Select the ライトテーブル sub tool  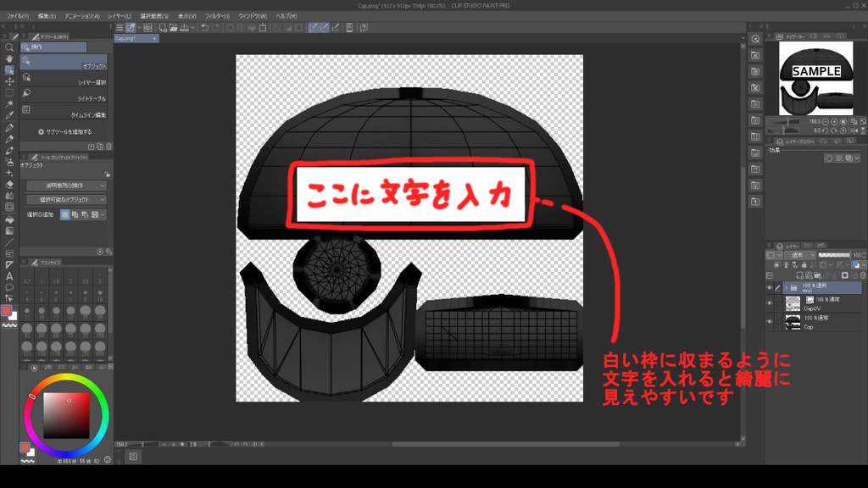(64, 95)
